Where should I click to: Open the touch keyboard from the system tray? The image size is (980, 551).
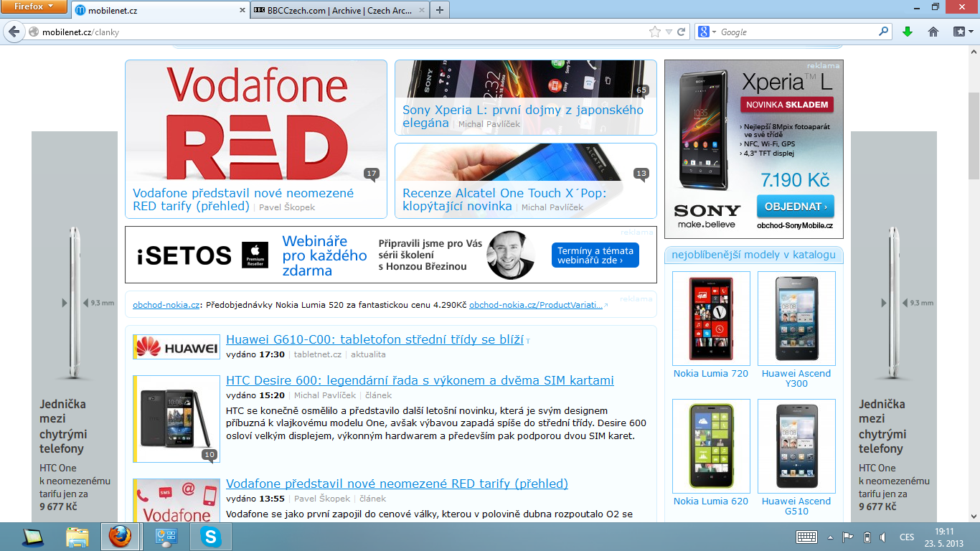[x=807, y=537]
